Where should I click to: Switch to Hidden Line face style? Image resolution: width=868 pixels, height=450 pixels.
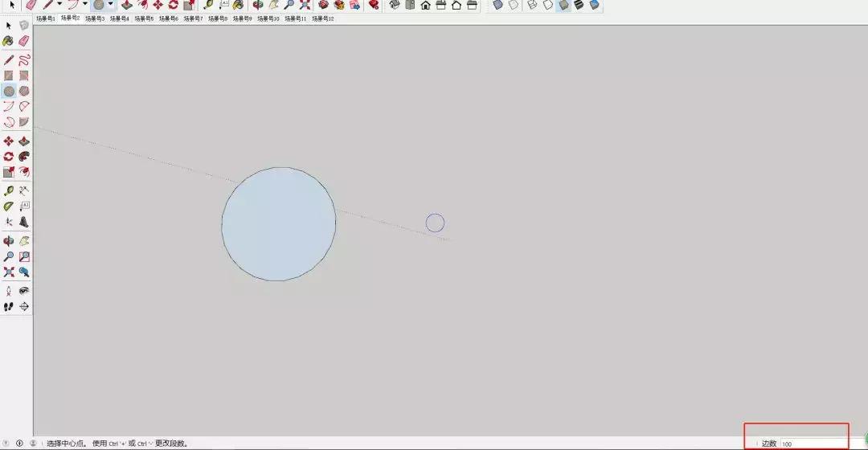tap(547, 5)
